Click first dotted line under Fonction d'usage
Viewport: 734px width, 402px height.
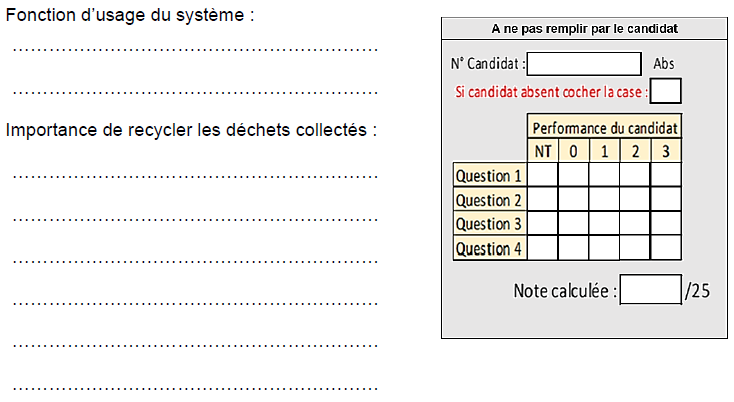(195, 49)
